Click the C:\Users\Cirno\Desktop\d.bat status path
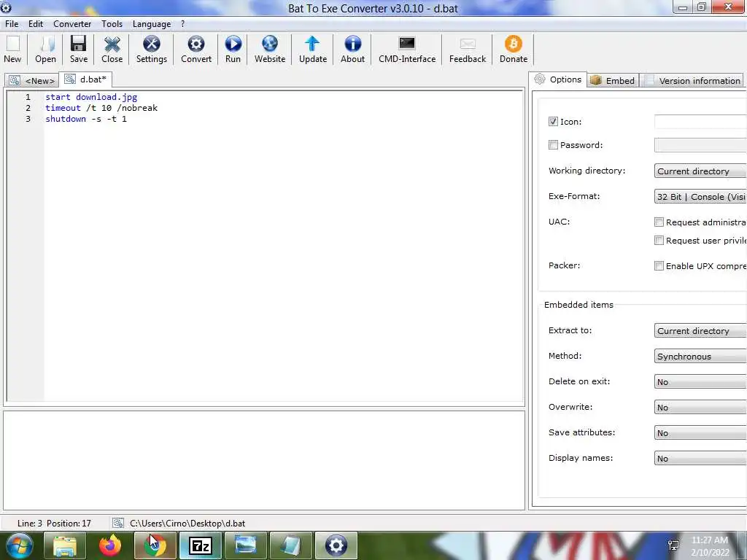 pyautogui.click(x=187, y=524)
